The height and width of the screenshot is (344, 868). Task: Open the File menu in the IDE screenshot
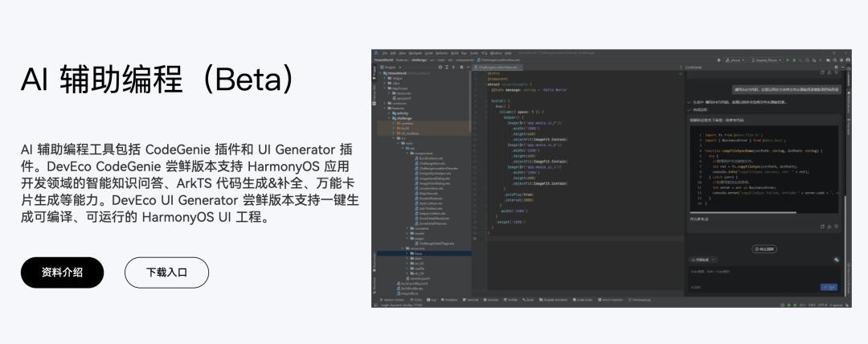click(385, 53)
